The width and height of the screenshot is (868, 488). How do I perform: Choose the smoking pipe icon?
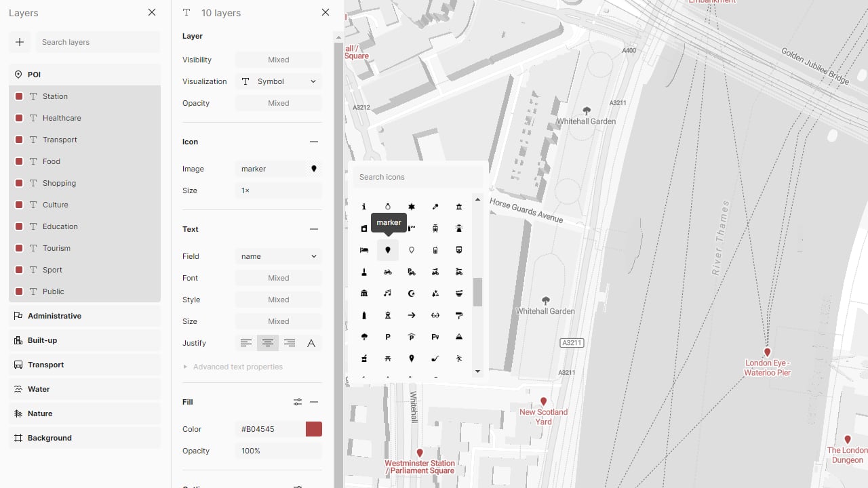(435, 359)
